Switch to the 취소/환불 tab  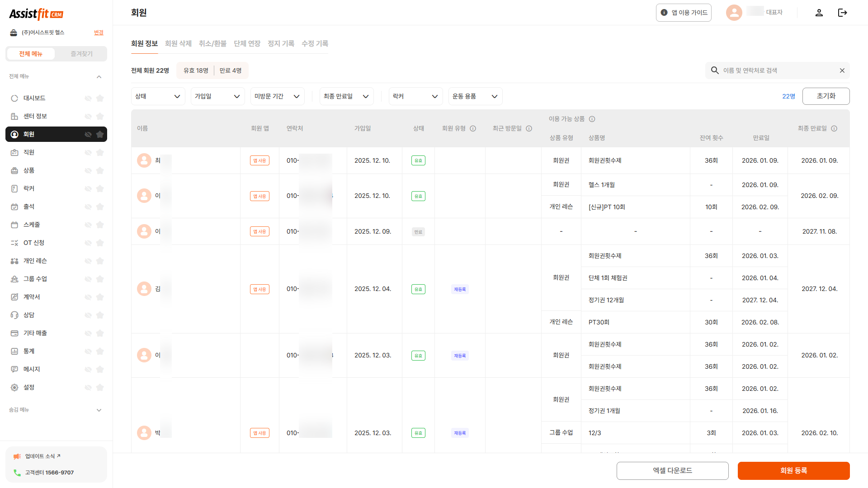click(x=212, y=43)
